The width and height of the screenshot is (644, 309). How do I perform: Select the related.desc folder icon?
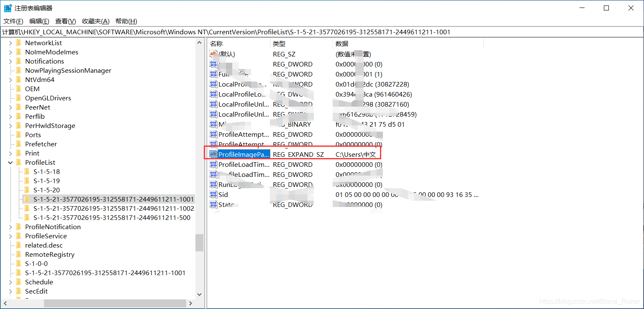tap(18, 245)
